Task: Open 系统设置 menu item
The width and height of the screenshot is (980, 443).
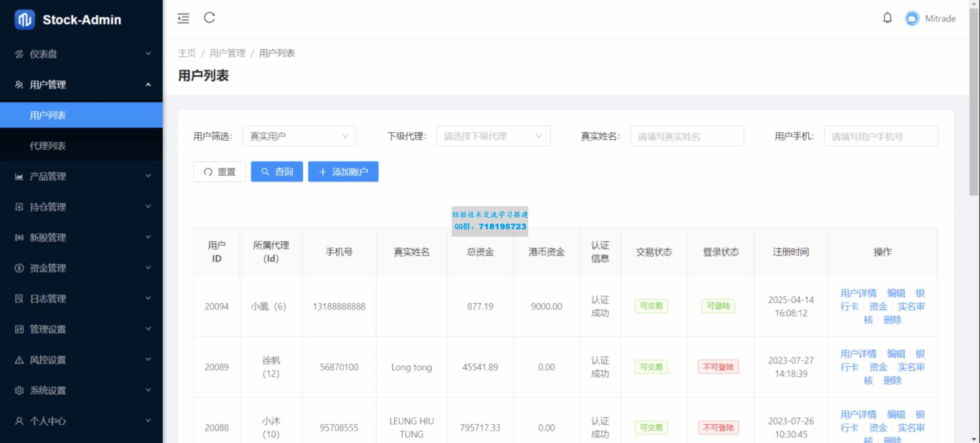Action: (81, 391)
